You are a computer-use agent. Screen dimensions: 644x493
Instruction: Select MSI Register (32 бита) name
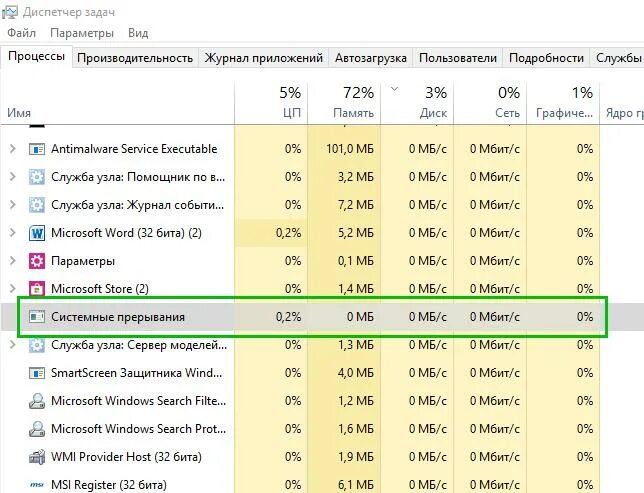click(x=109, y=485)
